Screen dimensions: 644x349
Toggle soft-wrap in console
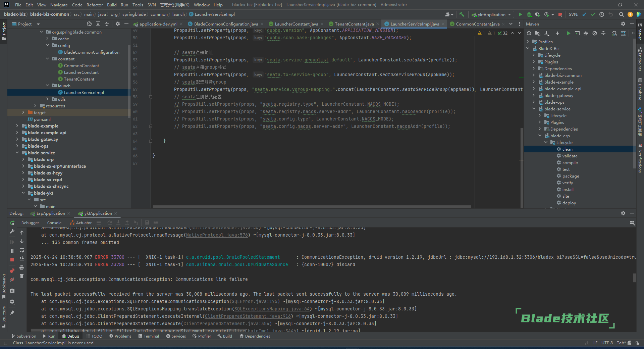pos(22,250)
